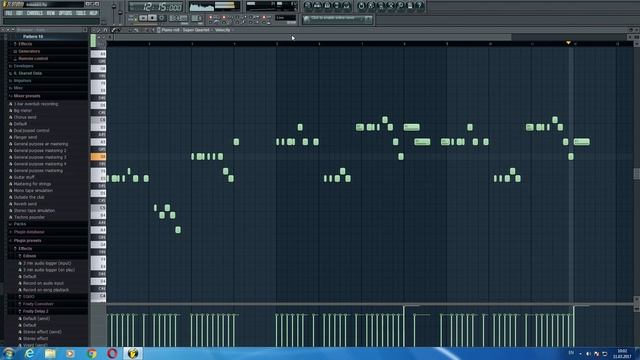Select 'Record on audio input' Edison preset
This screenshot has height=360, width=640.
(43, 283)
